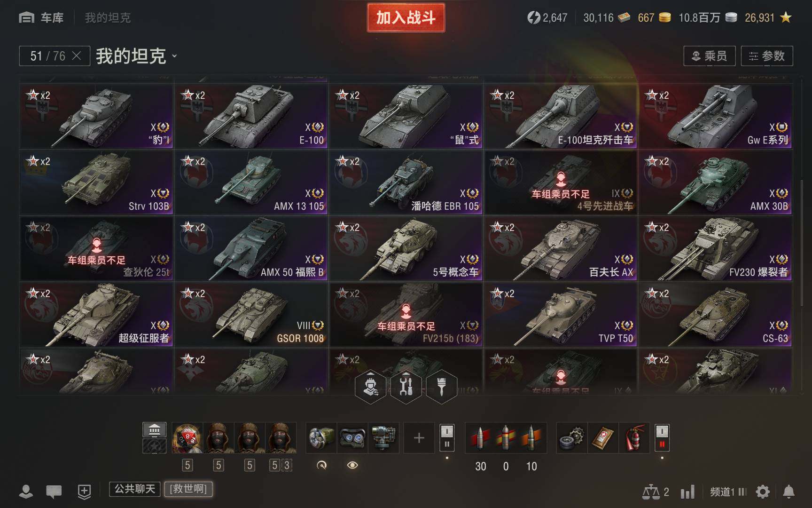Open the bar chart statistics icon
The image size is (812, 508).
click(x=687, y=492)
